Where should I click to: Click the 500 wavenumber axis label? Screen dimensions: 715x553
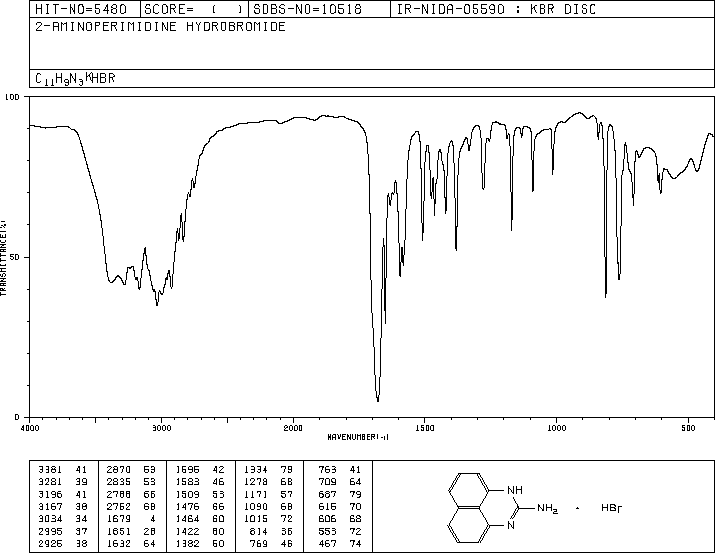(x=688, y=428)
